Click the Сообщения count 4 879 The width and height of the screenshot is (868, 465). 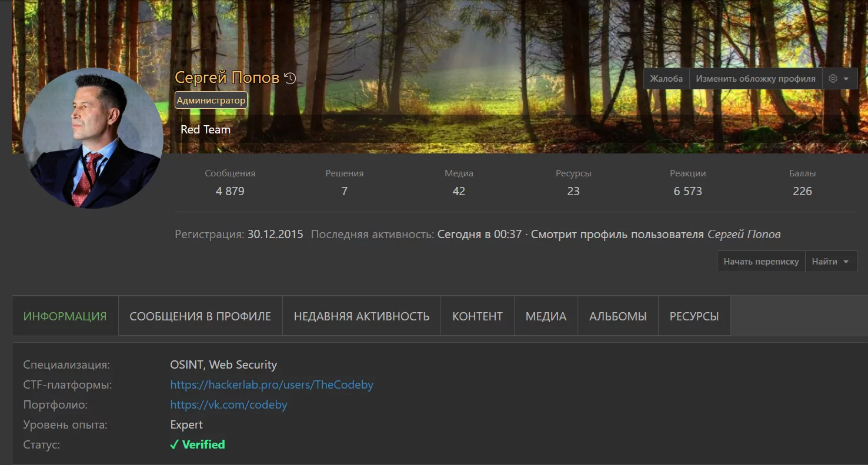[230, 190]
